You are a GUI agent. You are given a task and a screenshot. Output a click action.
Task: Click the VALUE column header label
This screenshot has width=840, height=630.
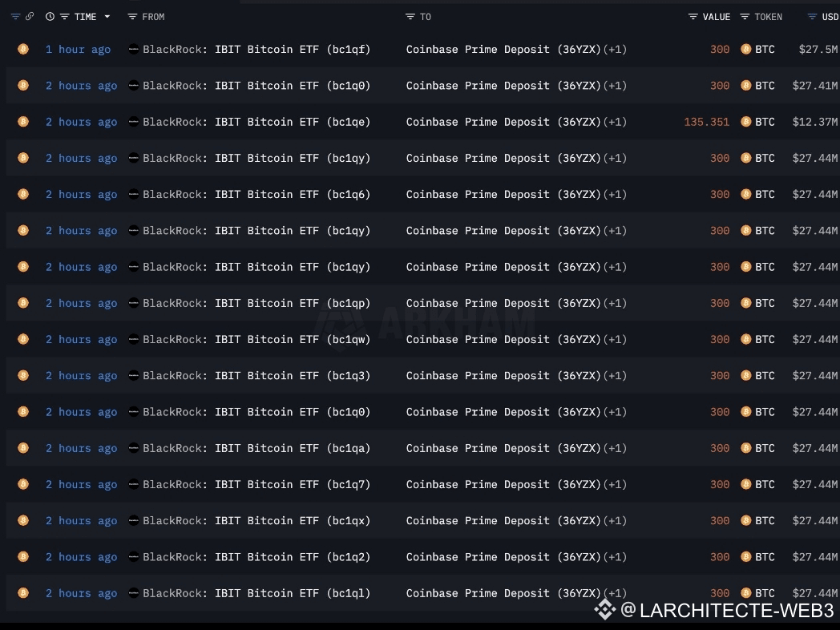717,17
